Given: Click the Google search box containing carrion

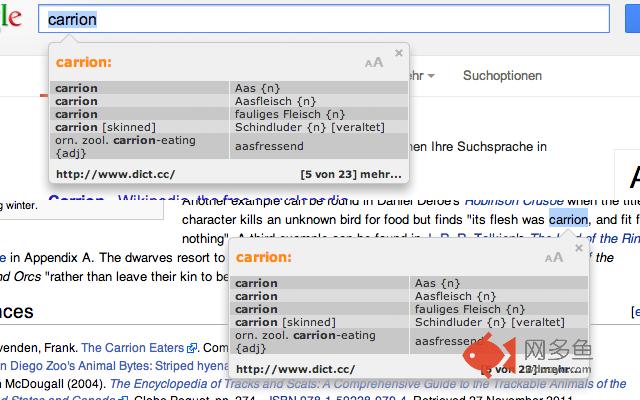Looking at the screenshot, I should click(324, 19).
